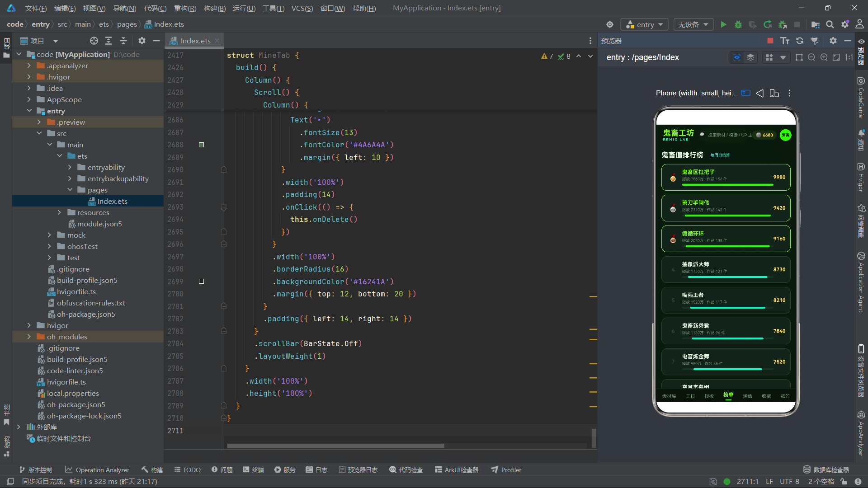The width and height of the screenshot is (868, 488).
Task: Click the multi-device preview icon
Action: point(774,93)
